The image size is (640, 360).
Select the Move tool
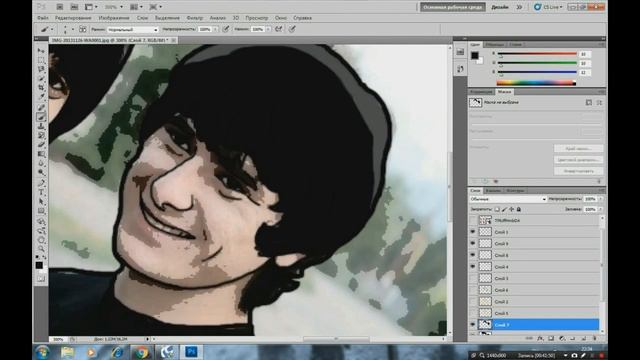point(41,51)
